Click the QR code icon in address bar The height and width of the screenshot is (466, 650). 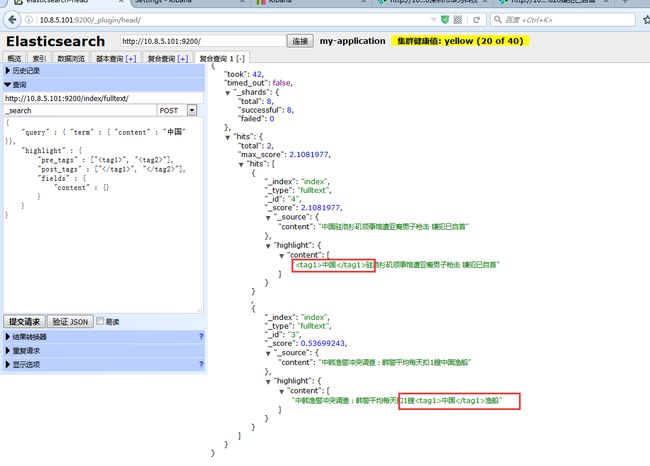(x=458, y=19)
